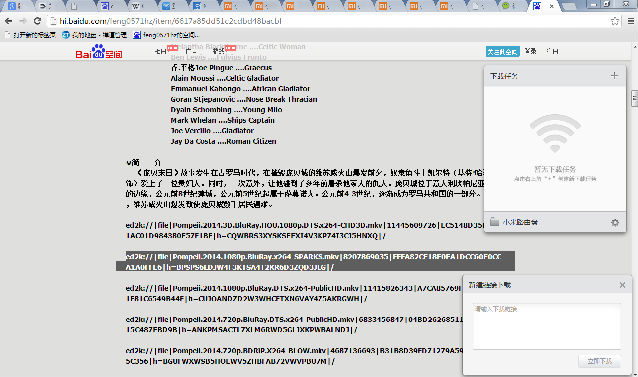Open download panel settings gear
This screenshot has width=638, height=377.
pos(615,222)
